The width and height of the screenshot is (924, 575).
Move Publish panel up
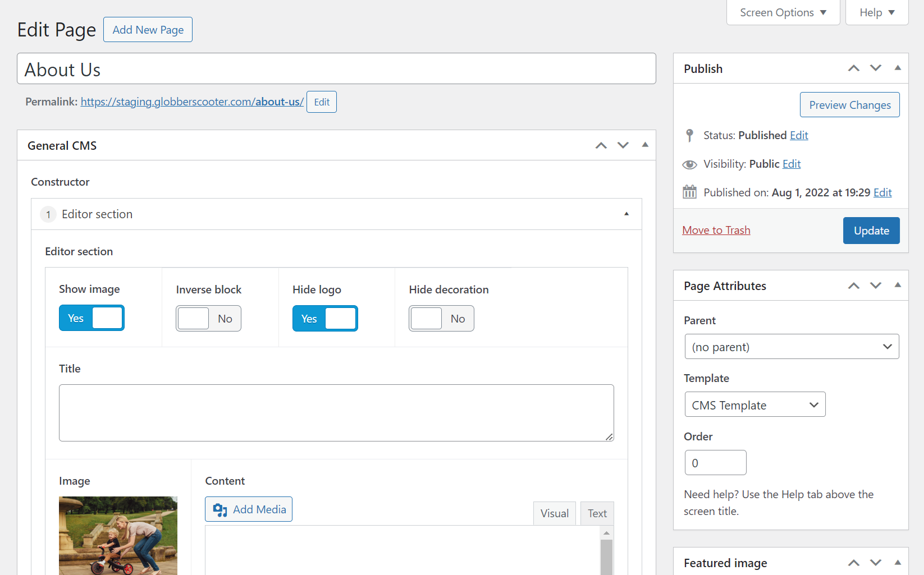853,68
